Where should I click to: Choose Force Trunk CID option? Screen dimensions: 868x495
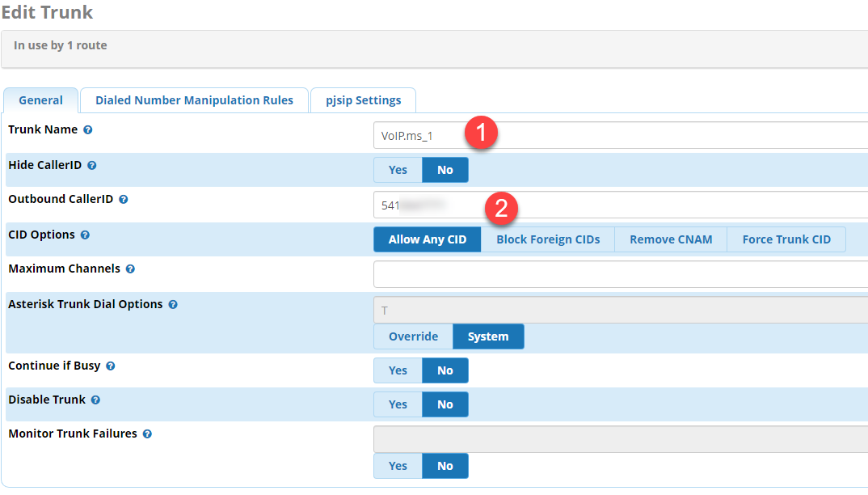[x=786, y=239]
